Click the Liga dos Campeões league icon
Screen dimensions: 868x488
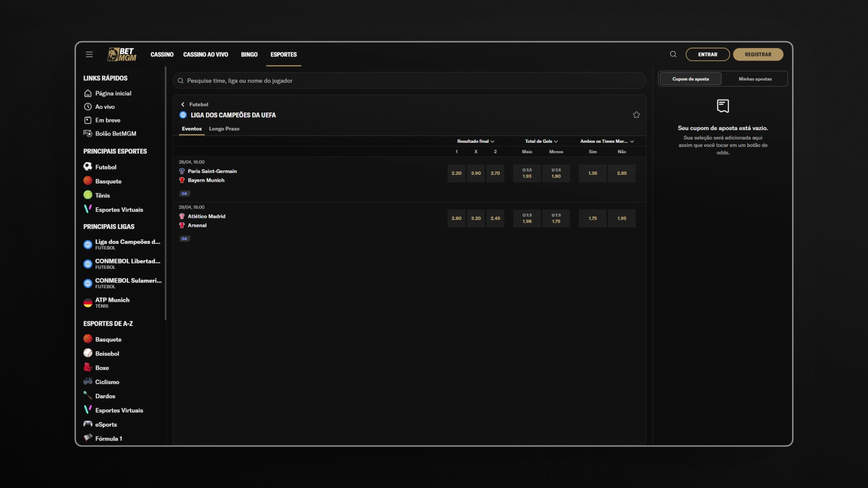(88, 244)
